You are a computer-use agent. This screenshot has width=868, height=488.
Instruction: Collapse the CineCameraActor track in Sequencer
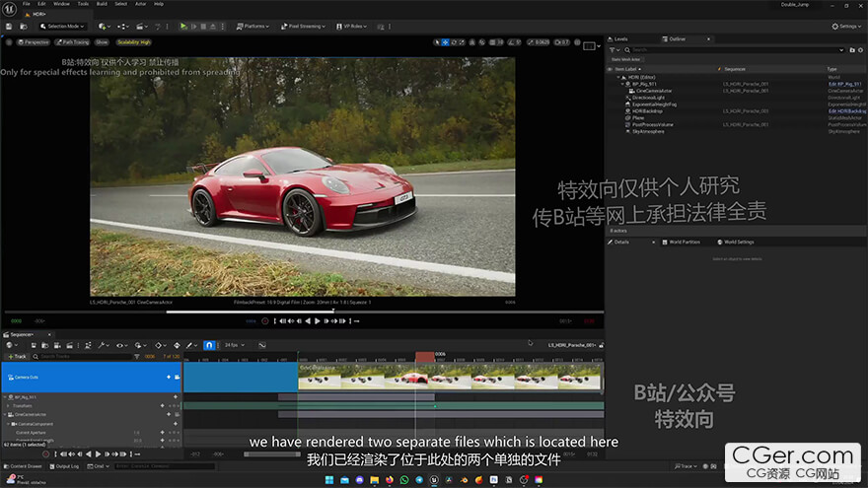click(5, 414)
